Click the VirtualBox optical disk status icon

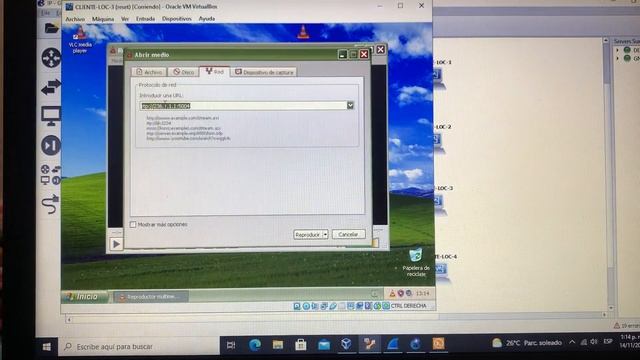pyautogui.click(x=306, y=306)
